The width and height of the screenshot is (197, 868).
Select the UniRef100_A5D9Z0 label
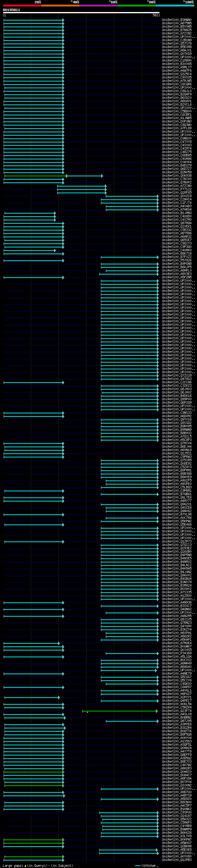click(177, 799)
